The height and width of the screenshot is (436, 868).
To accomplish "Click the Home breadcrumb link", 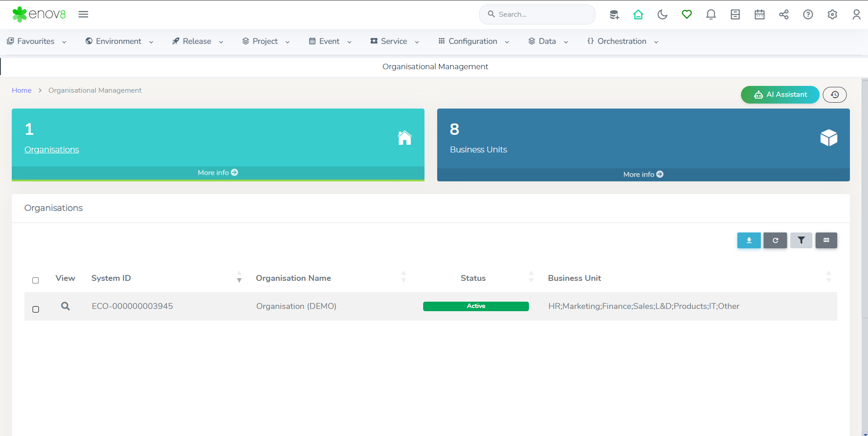I will (22, 90).
